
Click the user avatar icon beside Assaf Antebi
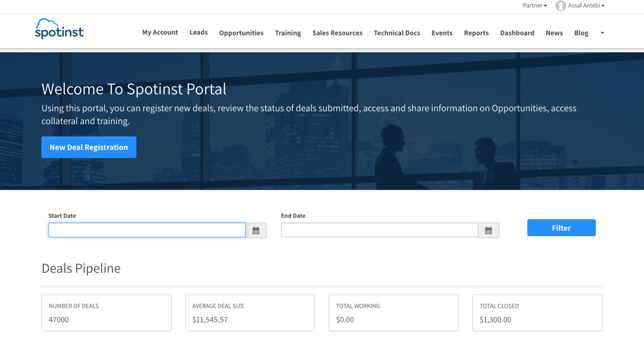[x=561, y=6]
